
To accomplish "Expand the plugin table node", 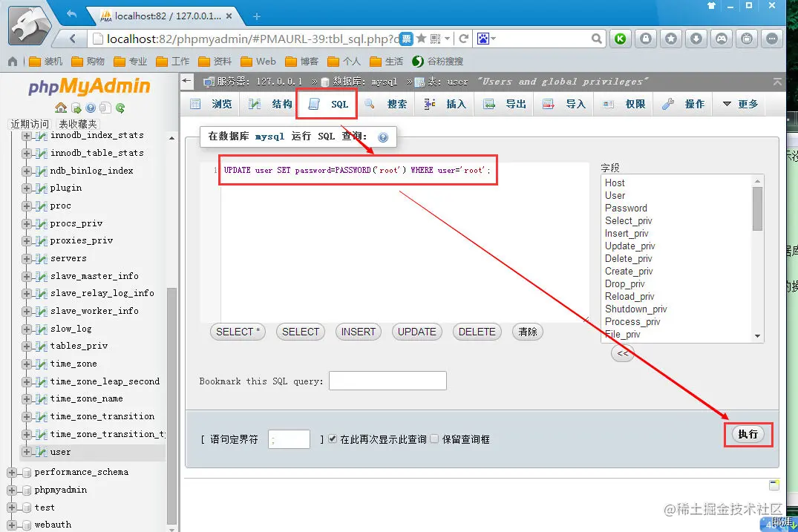I will pos(27,188).
